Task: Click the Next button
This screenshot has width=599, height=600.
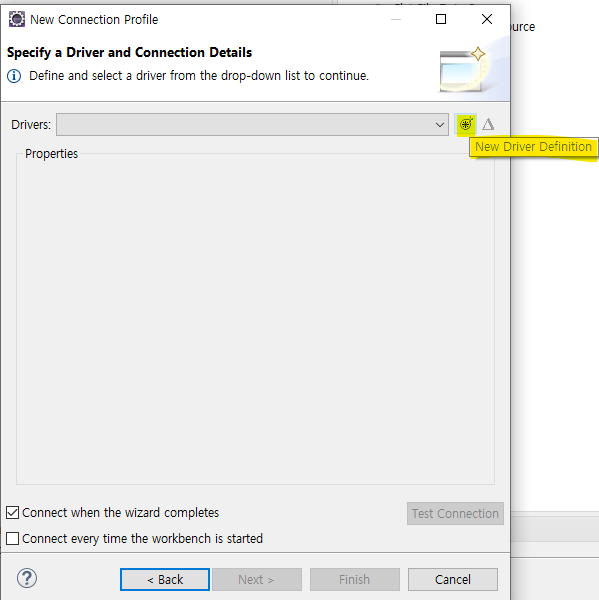Action: click(257, 579)
